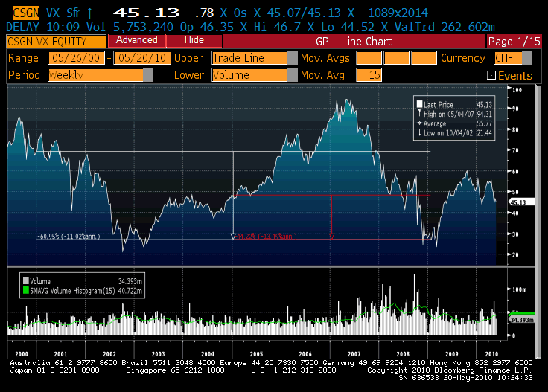548x392 pixels.
Task: Click the second Mov. Avgs input box
Action: pos(396,58)
